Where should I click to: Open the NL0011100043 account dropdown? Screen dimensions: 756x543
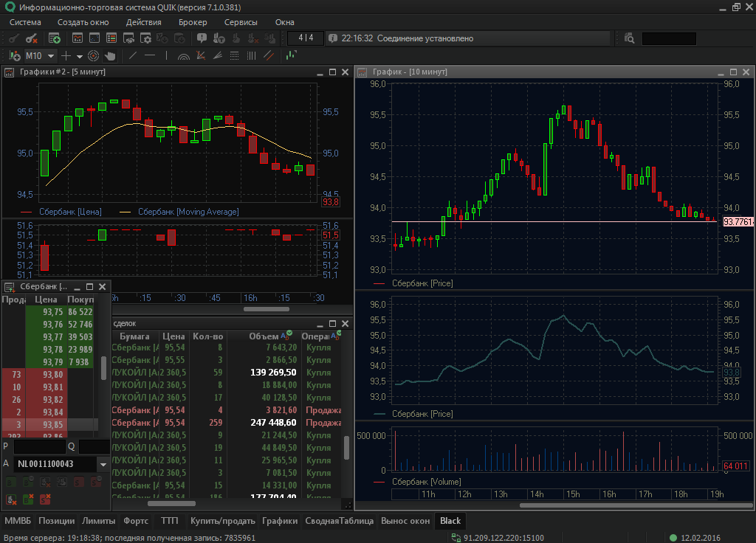[103, 465]
